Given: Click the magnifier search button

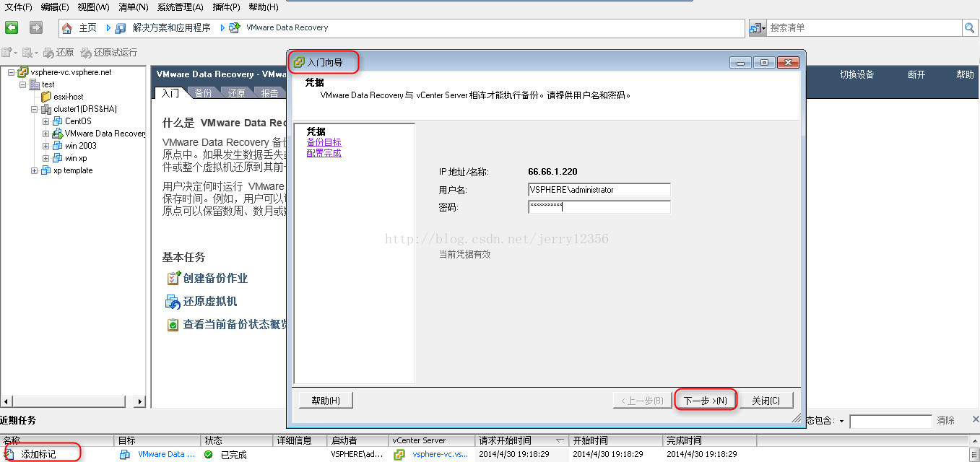Looking at the screenshot, I should 969,27.
